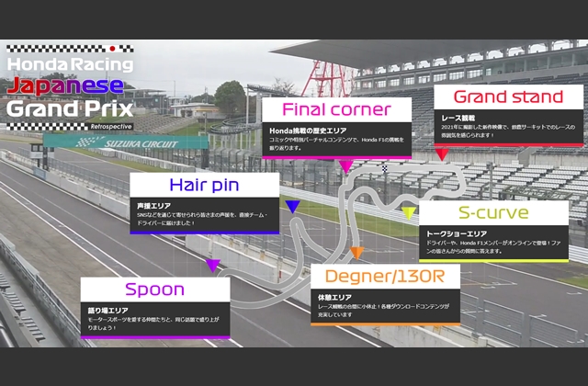Screen dimensions: 588x386
Task: Click the 'レース観戦' heading
Action: click(458, 119)
